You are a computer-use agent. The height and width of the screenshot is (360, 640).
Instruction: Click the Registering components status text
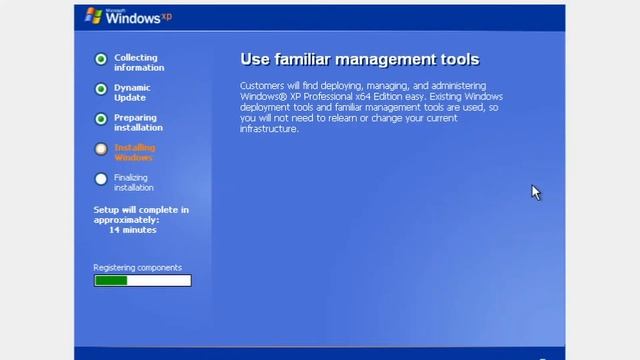click(138, 268)
